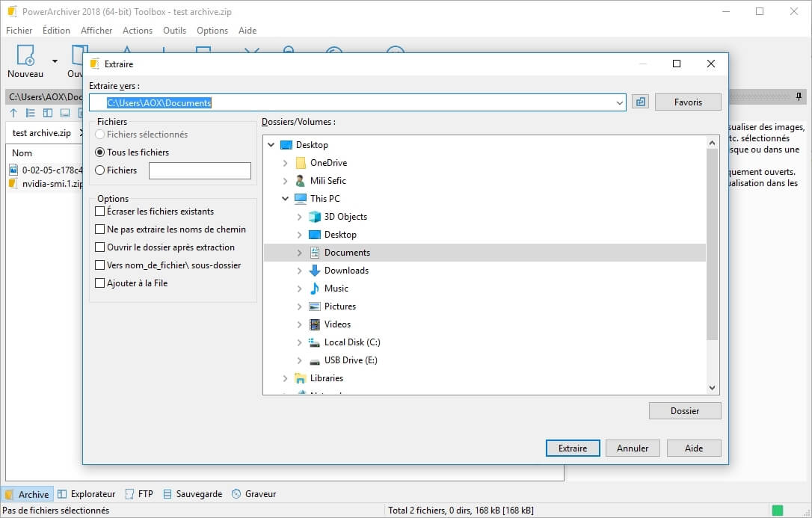This screenshot has width=812, height=518.
Task: Select the Downloads folder icon in tree
Action: [x=315, y=271]
